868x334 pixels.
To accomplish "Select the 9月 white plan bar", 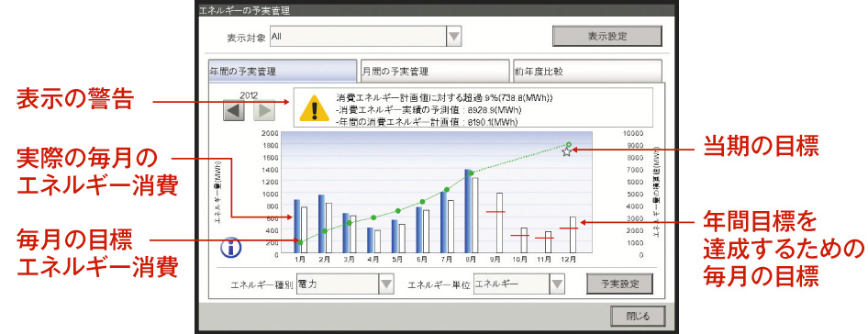I will [499, 224].
